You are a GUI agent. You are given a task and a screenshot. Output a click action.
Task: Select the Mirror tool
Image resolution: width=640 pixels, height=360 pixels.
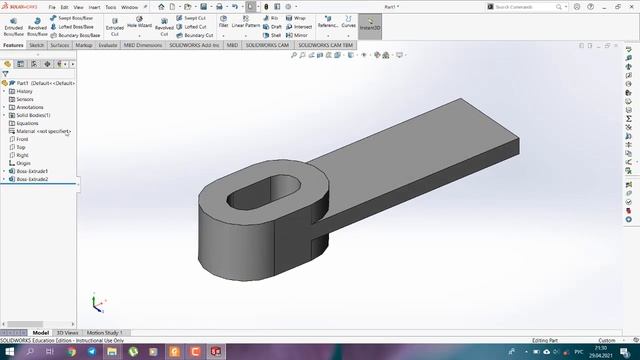(x=297, y=36)
